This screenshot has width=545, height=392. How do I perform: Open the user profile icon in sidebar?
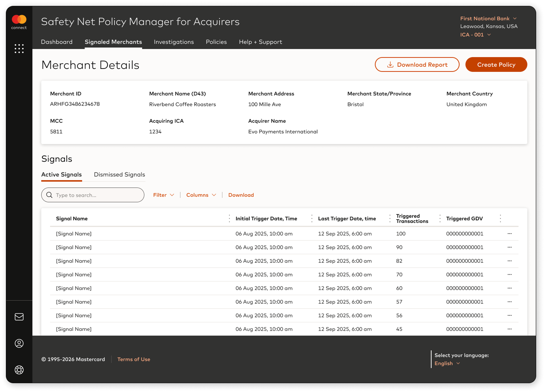[x=19, y=343]
